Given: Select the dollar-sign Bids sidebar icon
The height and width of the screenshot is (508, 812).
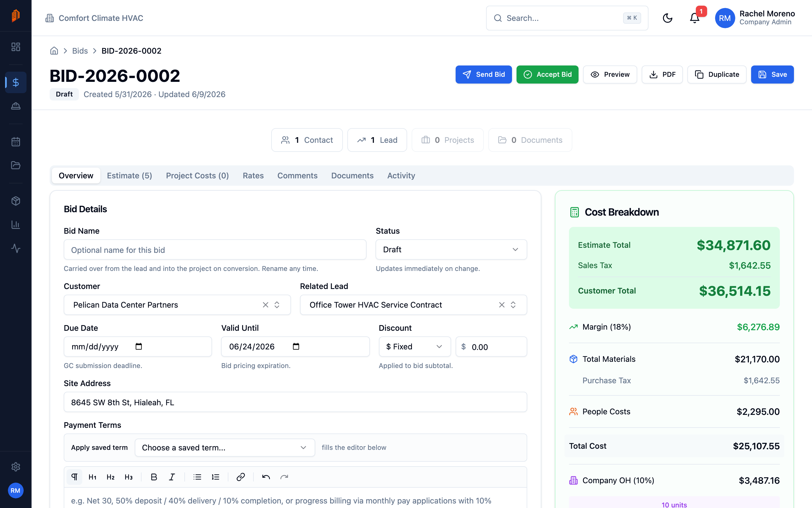Looking at the screenshot, I should pos(16,82).
